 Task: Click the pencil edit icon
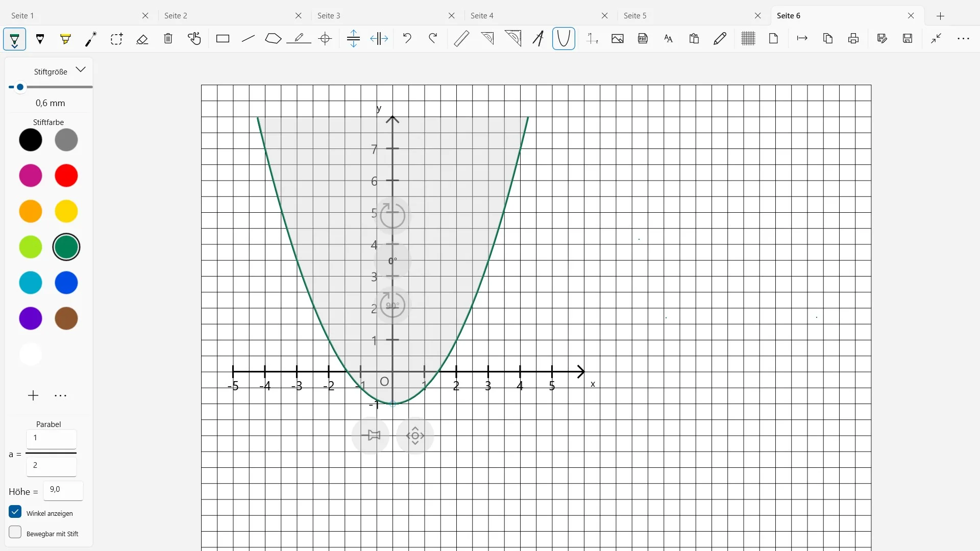tap(720, 39)
